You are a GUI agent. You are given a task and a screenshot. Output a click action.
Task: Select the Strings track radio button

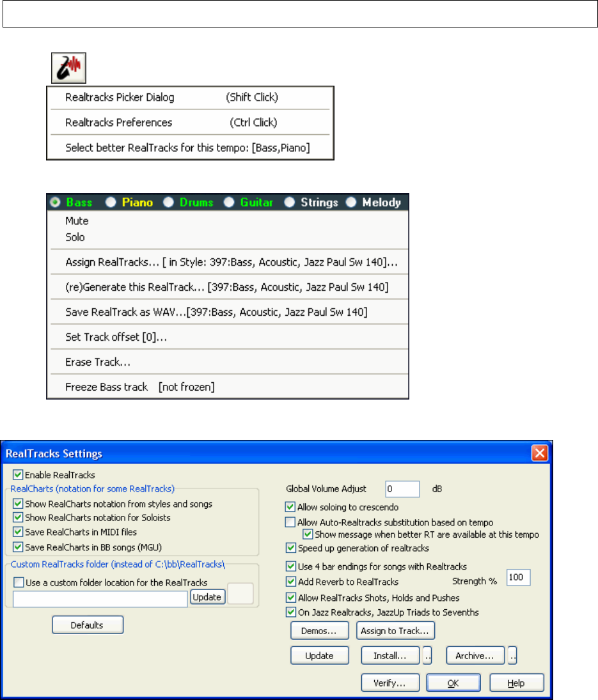[289, 202]
